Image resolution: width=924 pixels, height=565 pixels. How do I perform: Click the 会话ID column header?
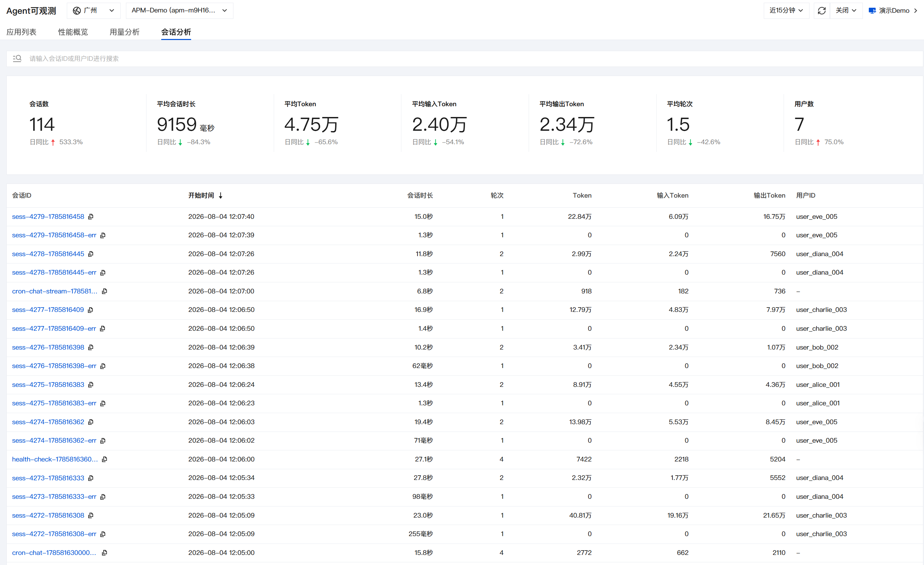[x=22, y=196]
